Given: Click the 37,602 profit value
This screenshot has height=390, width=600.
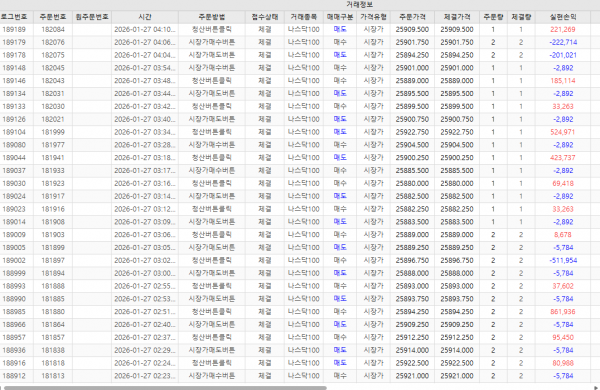Looking at the screenshot, I should 563,286.
